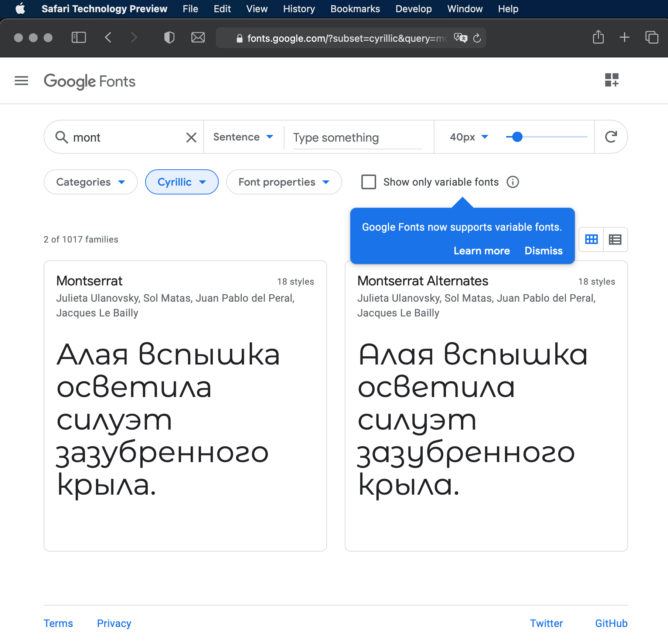This screenshot has width=668, height=644.
Task: Click the Google Fonts logo
Action: click(x=89, y=81)
